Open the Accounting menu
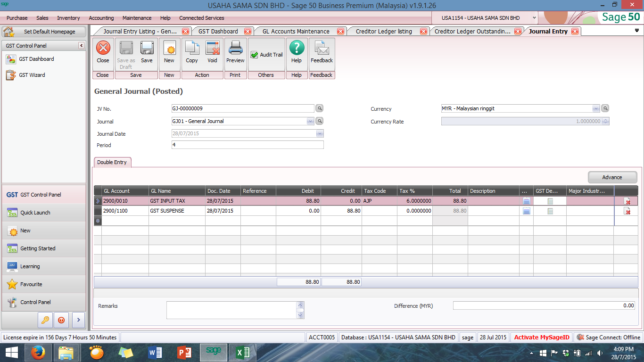 tap(101, 18)
